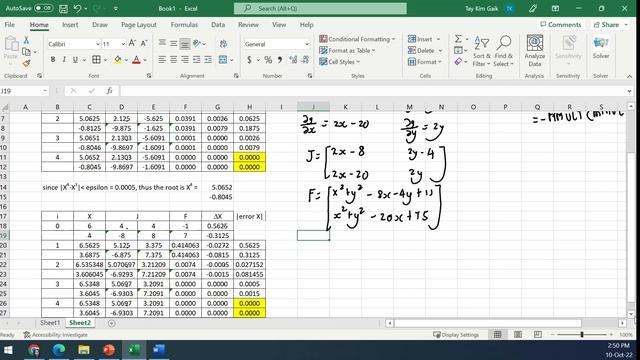Switch to the Data tab

tap(218, 24)
